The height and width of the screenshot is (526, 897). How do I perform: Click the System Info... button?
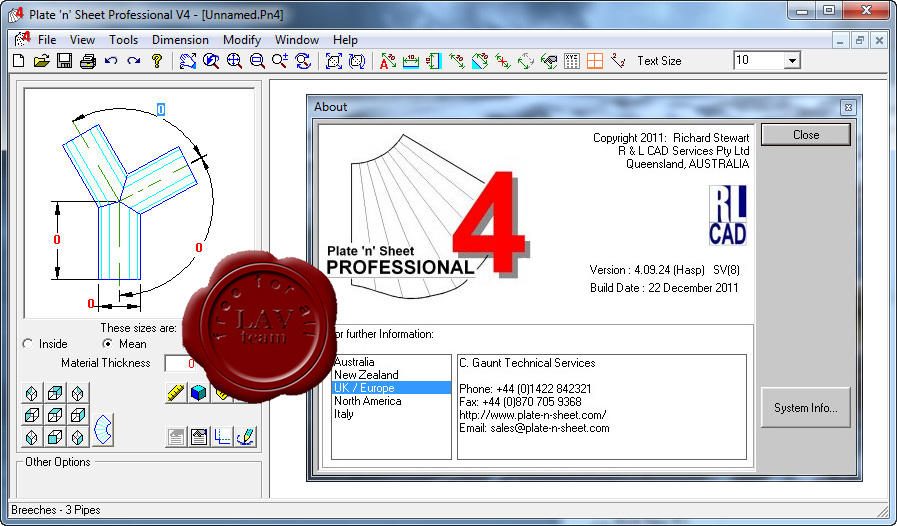click(x=805, y=408)
